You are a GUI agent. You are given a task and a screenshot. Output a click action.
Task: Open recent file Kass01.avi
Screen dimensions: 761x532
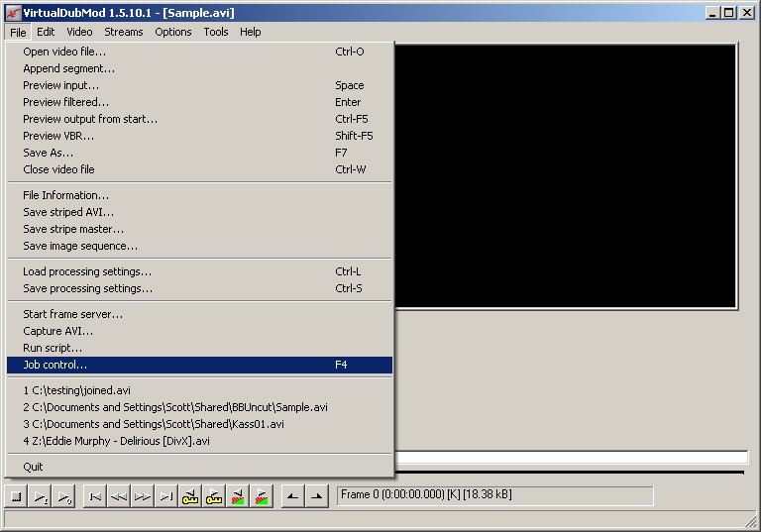(x=199, y=424)
